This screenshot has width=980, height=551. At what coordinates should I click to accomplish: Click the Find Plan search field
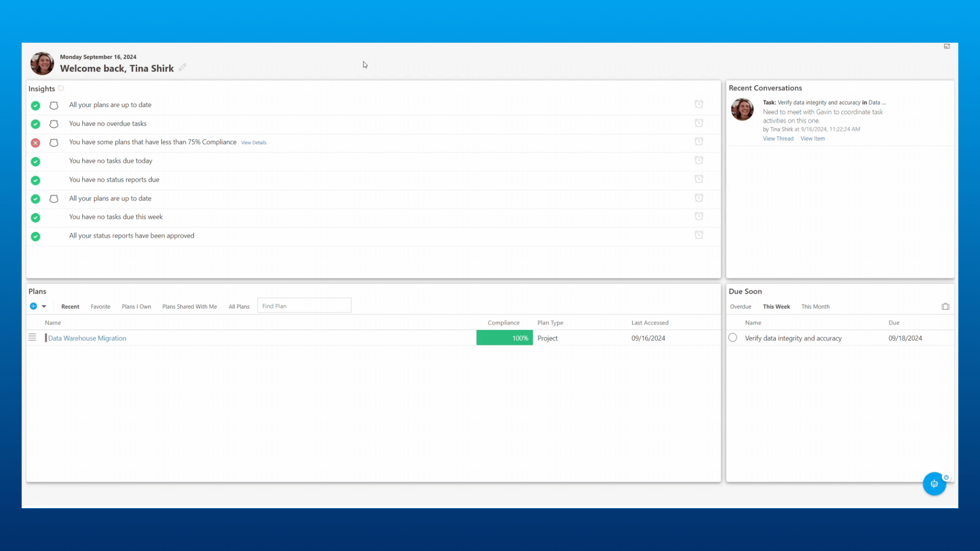tap(304, 306)
